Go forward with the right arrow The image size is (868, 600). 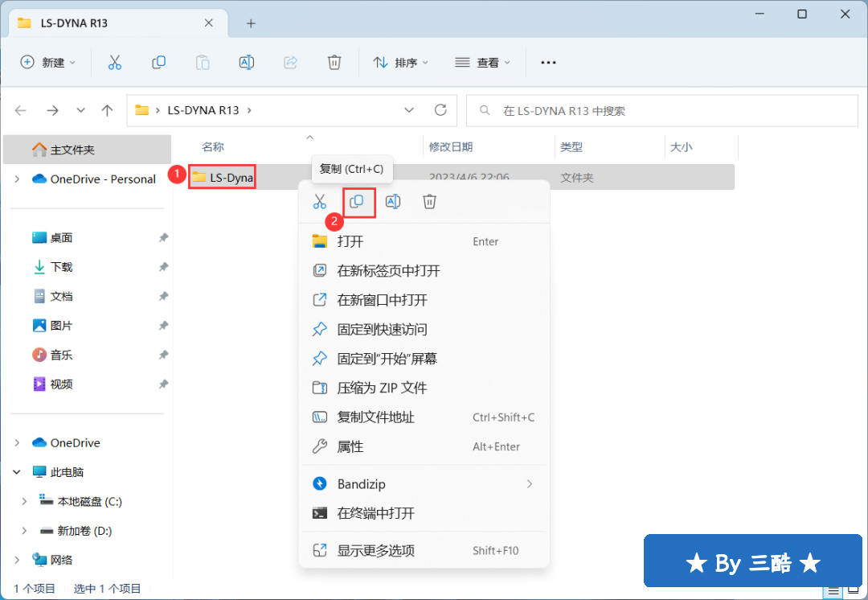click(52, 111)
